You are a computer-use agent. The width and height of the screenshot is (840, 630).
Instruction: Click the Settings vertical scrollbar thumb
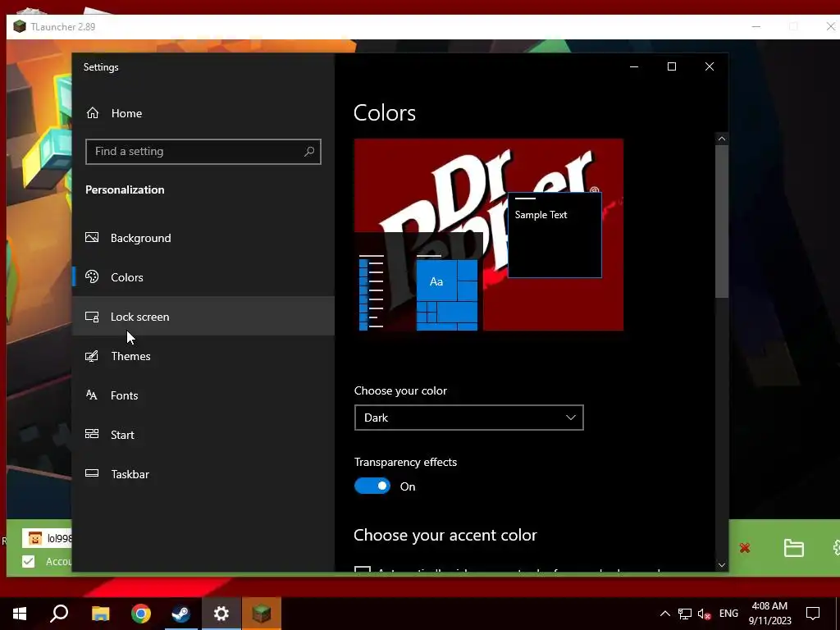(722, 221)
